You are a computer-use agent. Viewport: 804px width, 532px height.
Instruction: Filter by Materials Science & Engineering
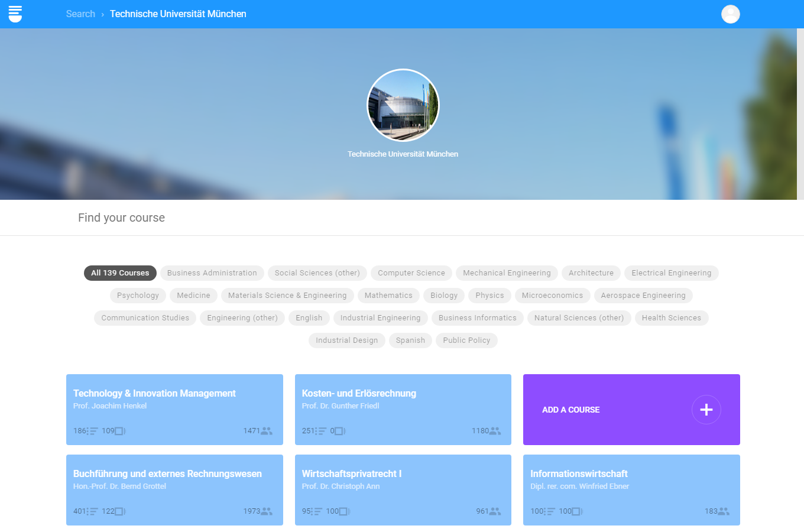(287, 296)
